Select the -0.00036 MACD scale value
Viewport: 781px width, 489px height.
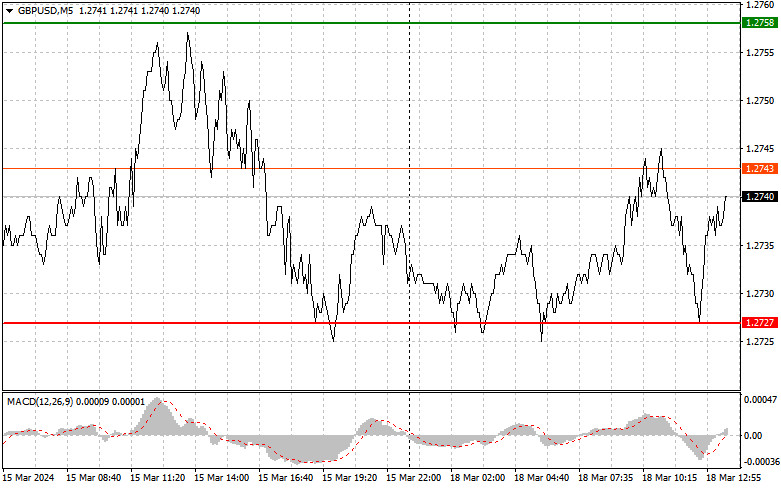761,462
